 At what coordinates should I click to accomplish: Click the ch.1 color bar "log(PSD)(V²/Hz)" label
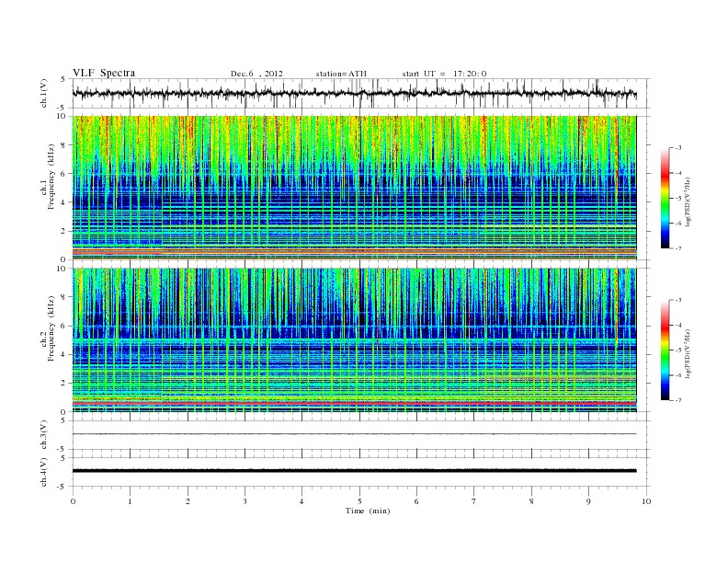point(688,201)
